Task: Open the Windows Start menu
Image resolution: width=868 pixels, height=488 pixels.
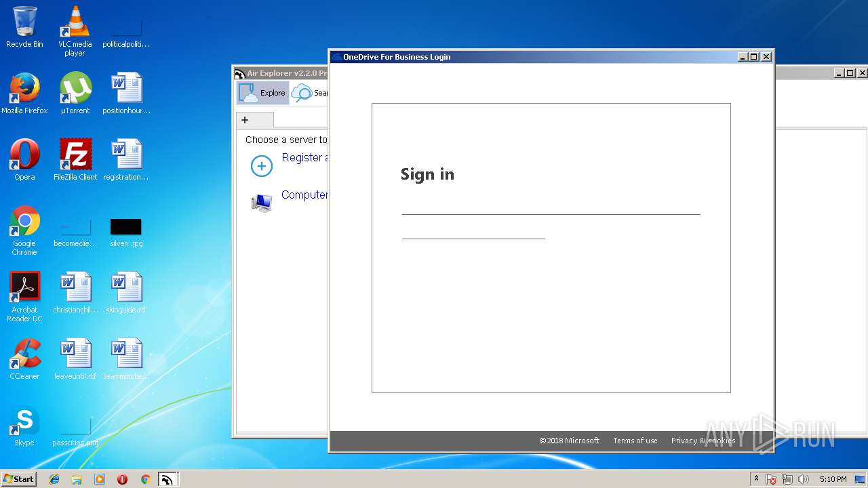Action: [18, 479]
